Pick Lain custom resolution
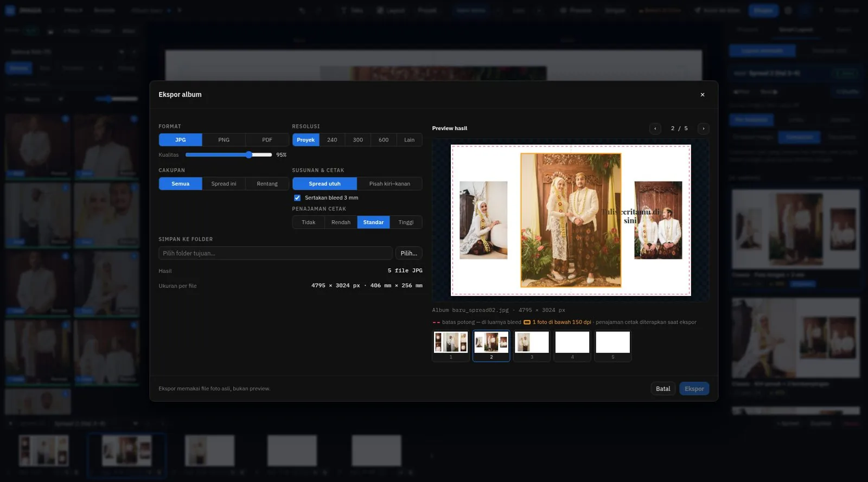The height and width of the screenshot is (482, 868). [410, 140]
